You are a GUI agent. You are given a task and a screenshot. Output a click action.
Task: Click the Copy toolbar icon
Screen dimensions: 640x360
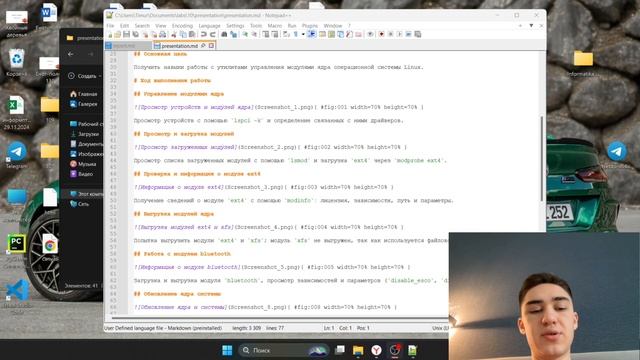coord(182,34)
